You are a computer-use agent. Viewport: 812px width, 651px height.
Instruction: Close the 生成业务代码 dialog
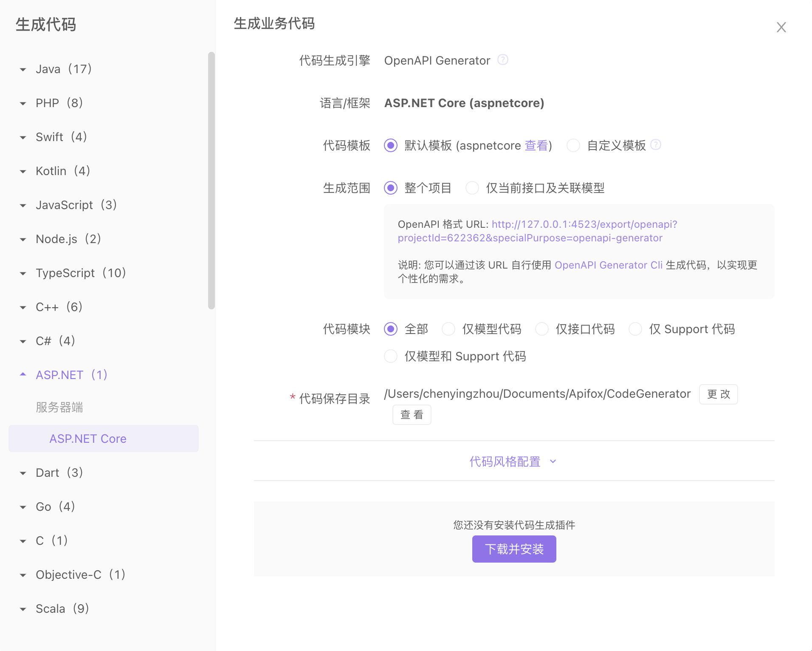coord(781,27)
